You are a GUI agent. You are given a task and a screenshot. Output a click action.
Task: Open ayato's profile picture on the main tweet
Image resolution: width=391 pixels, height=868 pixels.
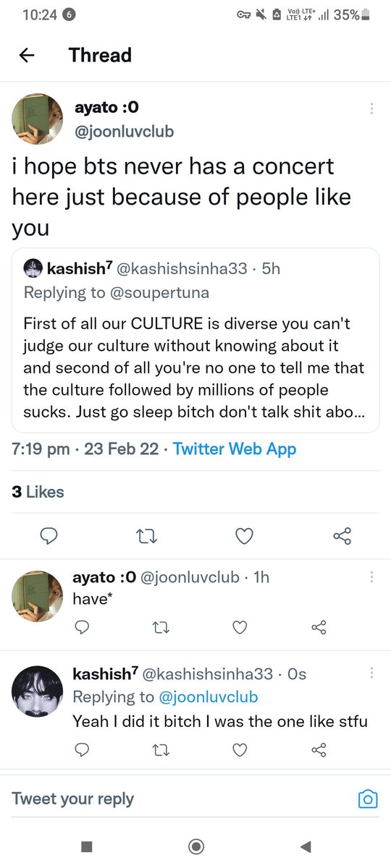pyautogui.click(x=37, y=119)
